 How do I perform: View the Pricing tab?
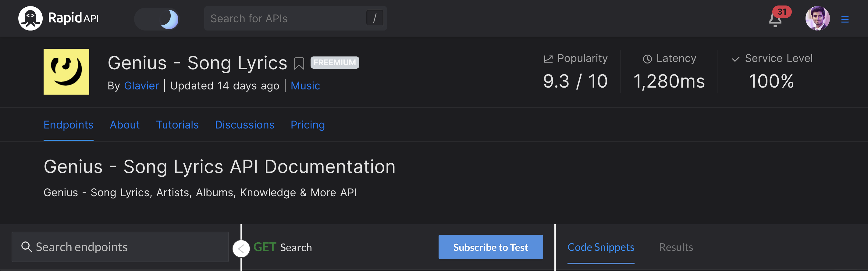coord(308,125)
